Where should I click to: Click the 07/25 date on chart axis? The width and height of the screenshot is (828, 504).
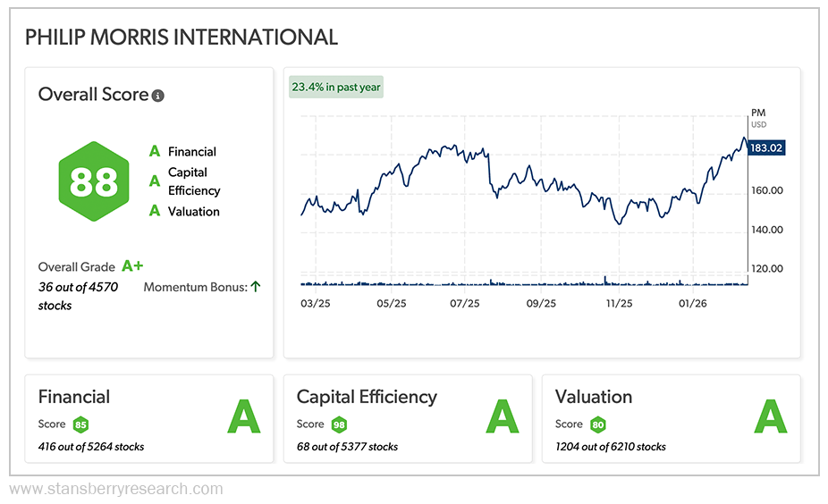click(465, 304)
